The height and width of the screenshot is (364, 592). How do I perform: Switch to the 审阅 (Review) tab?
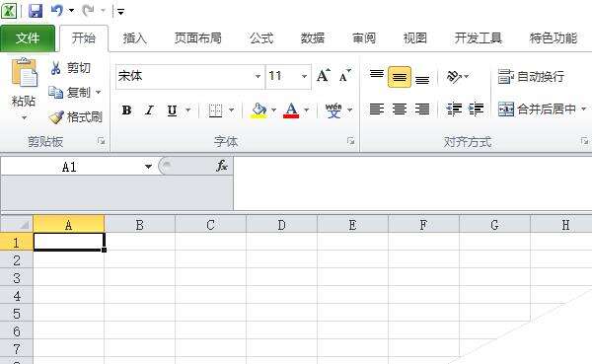(364, 38)
